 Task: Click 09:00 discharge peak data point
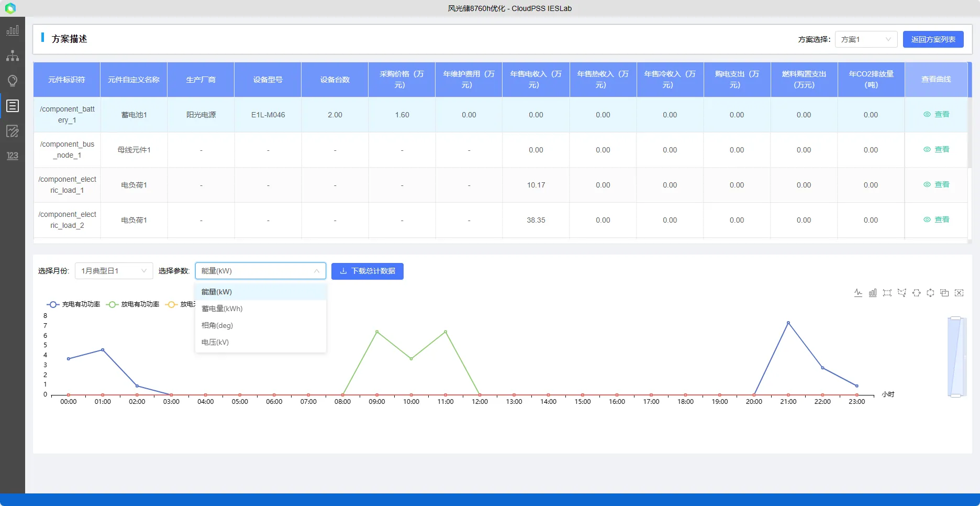(377, 332)
